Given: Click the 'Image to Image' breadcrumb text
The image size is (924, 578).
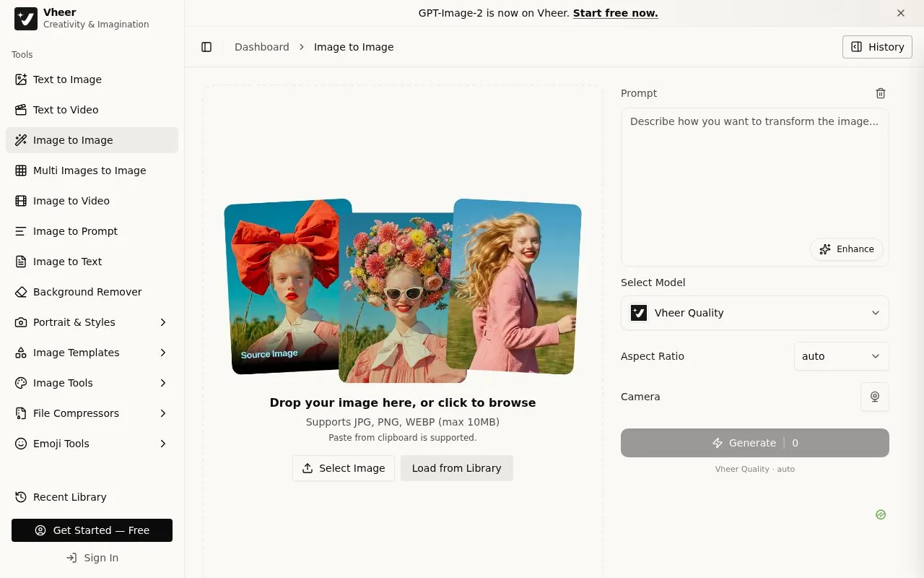Looking at the screenshot, I should pyautogui.click(x=354, y=47).
